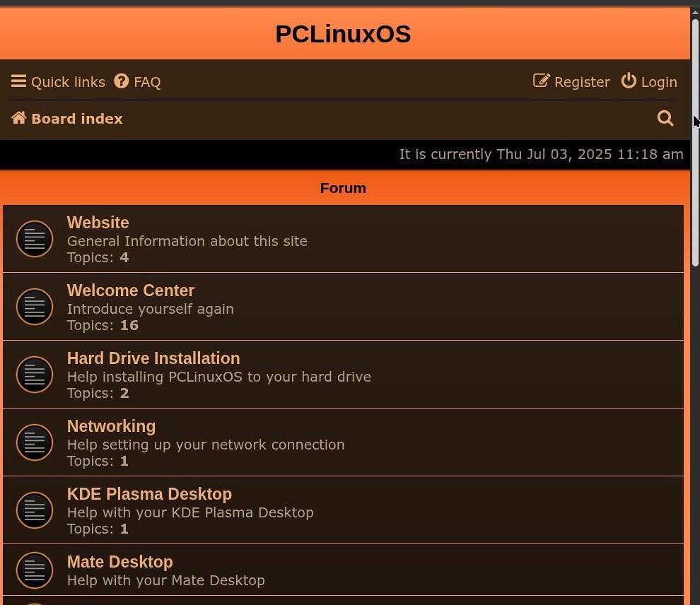Open the Quick links hamburger menu
The height and width of the screenshot is (605, 700).
[x=58, y=82]
